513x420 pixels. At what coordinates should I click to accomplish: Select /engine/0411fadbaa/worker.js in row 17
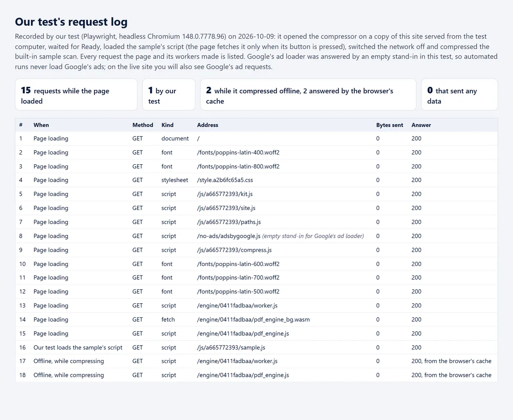coord(237,361)
